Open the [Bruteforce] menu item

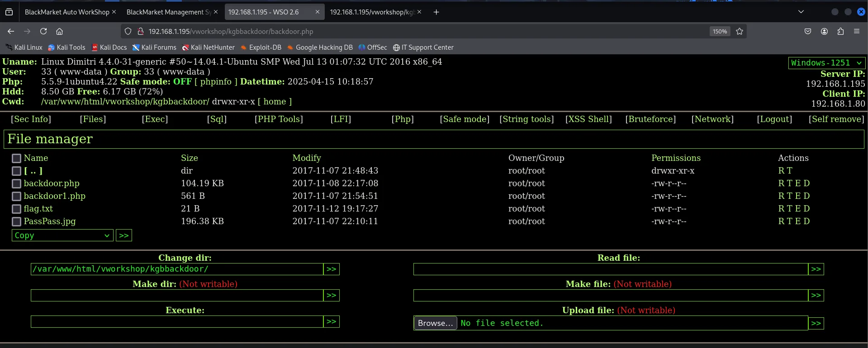[650, 119]
